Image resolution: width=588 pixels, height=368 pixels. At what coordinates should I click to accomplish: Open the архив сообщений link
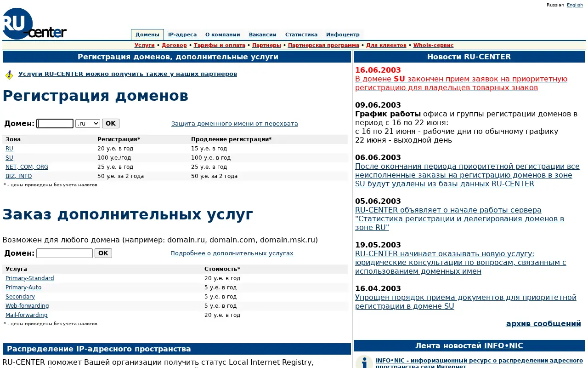coord(543,323)
